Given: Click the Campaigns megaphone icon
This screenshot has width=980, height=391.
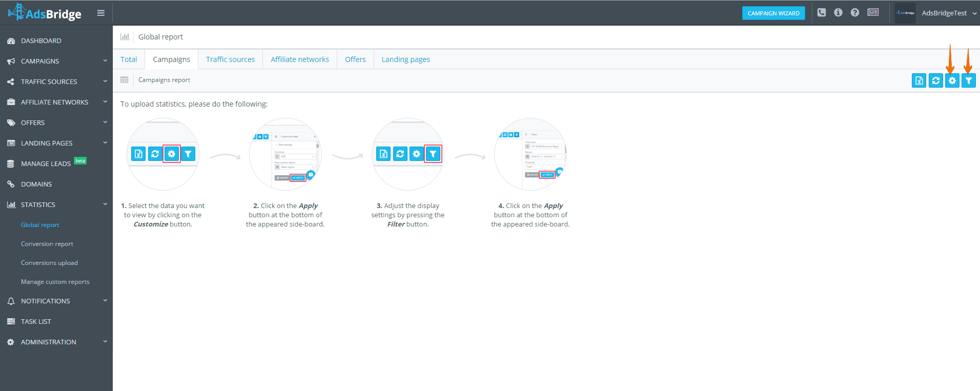Looking at the screenshot, I should (11, 61).
